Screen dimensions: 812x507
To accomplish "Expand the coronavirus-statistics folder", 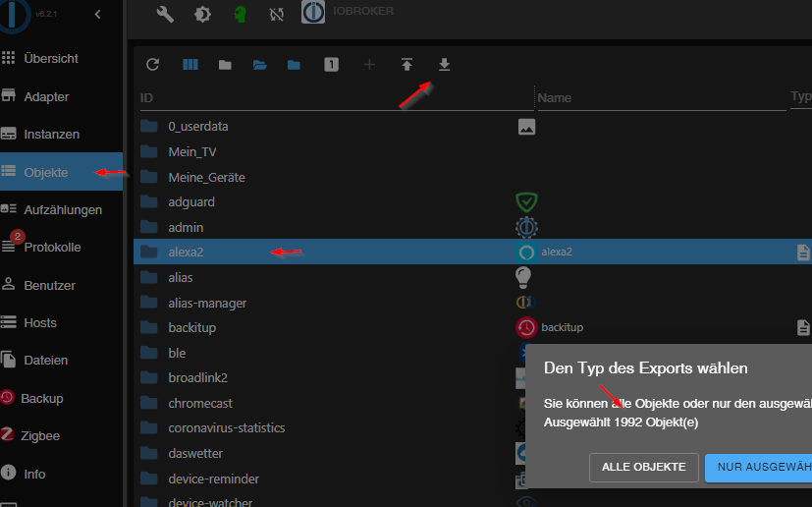I will (149, 428).
